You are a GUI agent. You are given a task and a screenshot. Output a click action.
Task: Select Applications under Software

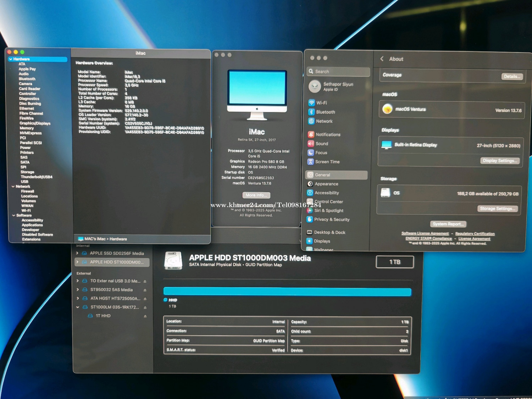(x=32, y=225)
